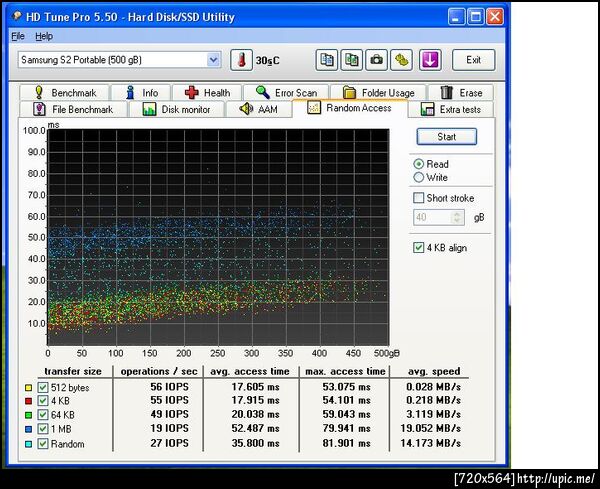
Task: Minimize the HD Tune Pro window
Action: (x=456, y=17)
